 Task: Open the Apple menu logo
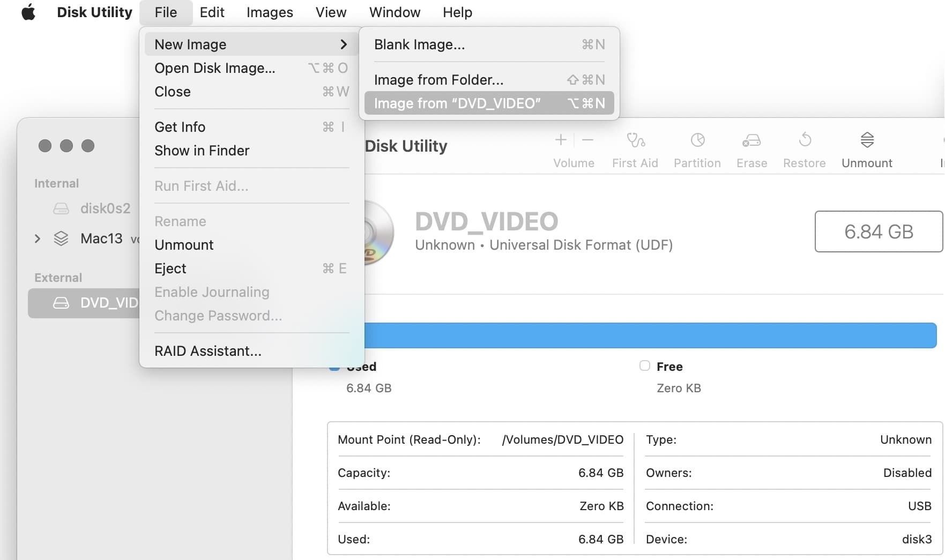coord(28,12)
